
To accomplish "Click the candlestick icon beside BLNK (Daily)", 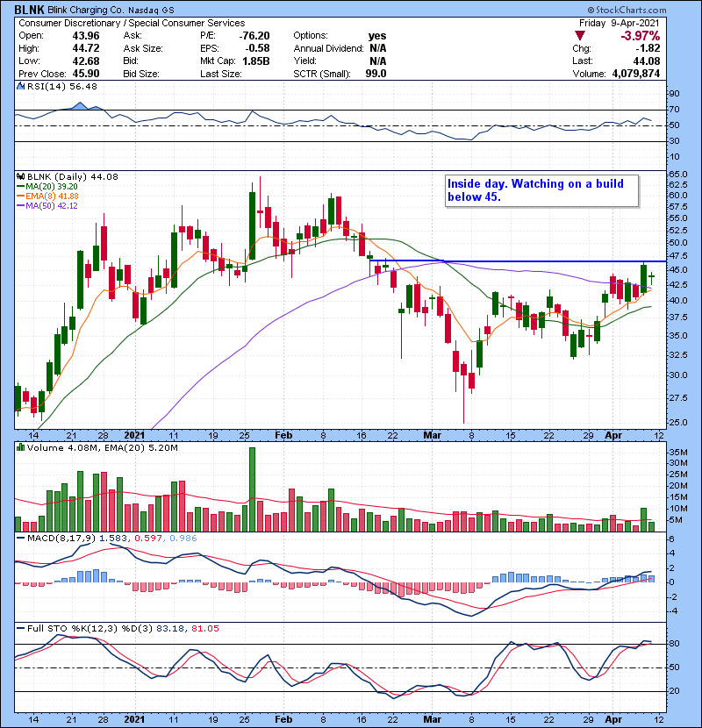I will pos(21,177).
